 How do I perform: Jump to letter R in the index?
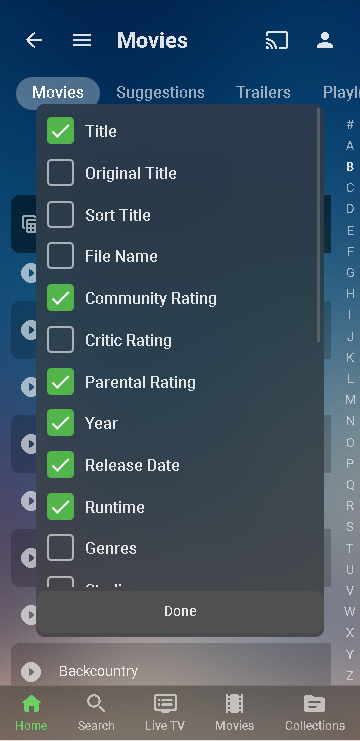[x=350, y=506]
